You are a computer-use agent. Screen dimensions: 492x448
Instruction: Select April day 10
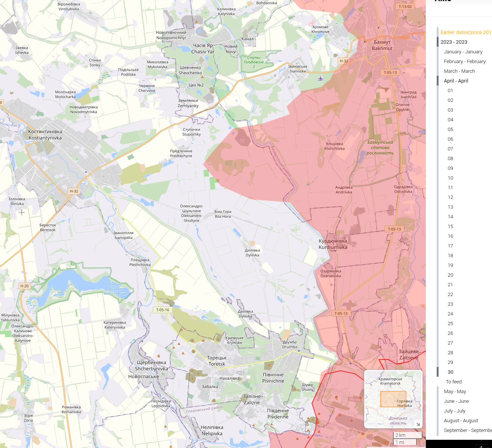tap(451, 178)
